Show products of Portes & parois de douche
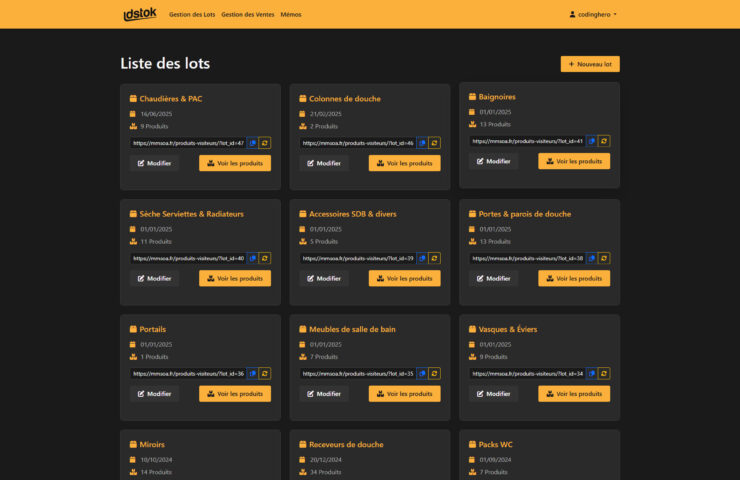This screenshot has width=740, height=480. (x=574, y=278)
